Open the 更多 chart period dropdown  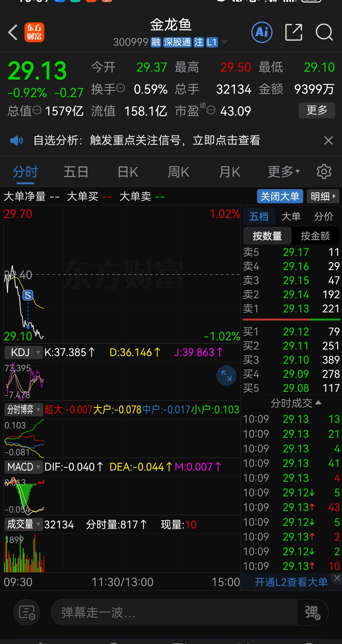[284, 172]
